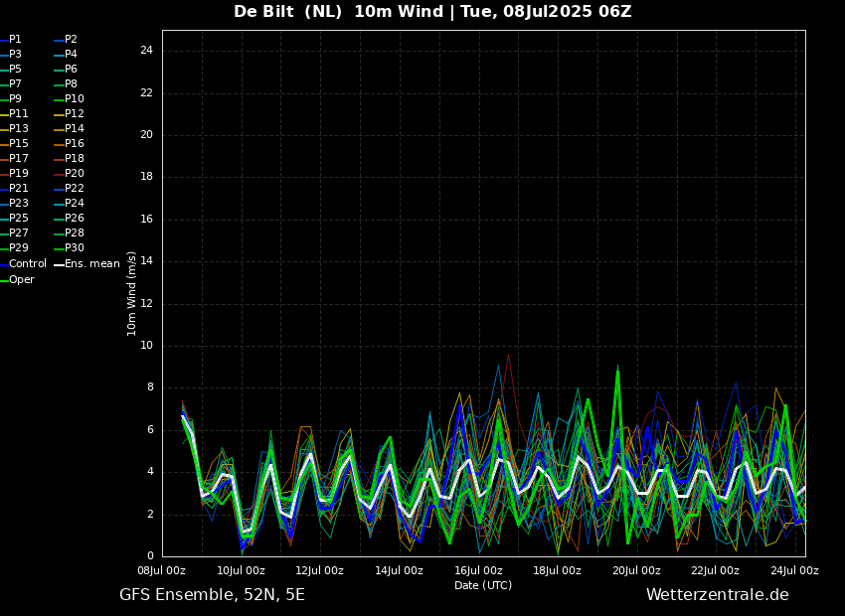Click the Date (UTC) axis label
The height and width of the screenshot is (616, 845).
pos(483,586)
